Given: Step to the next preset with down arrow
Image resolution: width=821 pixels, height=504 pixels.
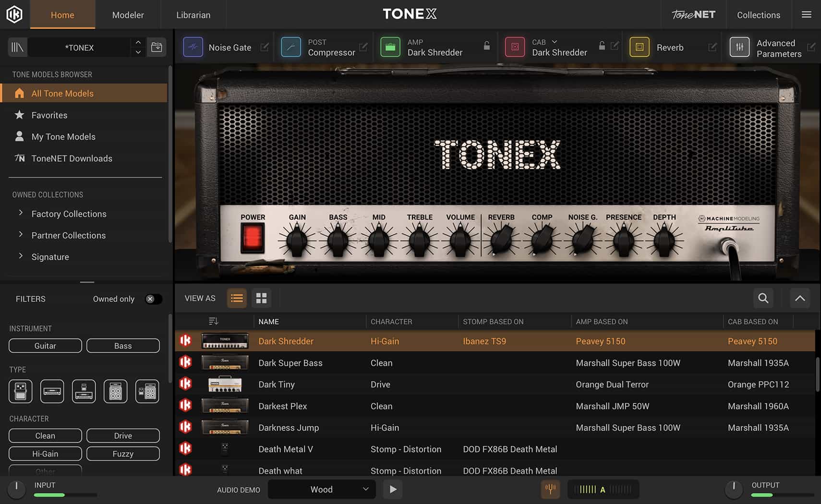Looking at the screenshot, I should tap(138, 52).
